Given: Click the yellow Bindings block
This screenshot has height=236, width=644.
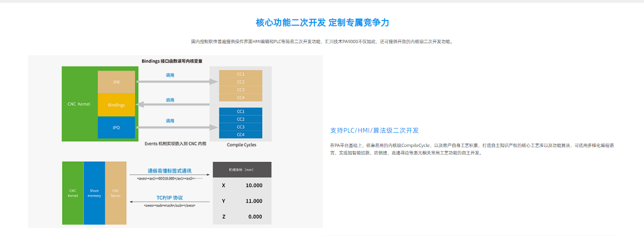Looking at the screenshot, I should [x=116, y=105].
